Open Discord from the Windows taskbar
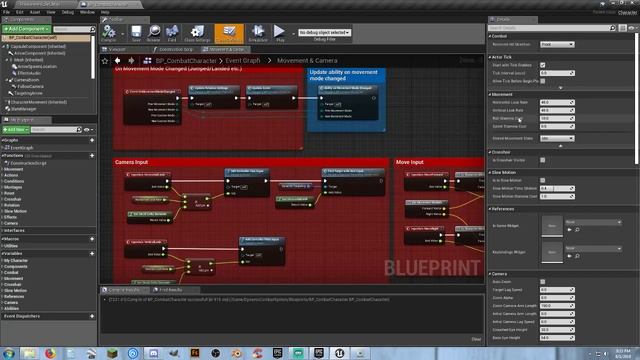Screen dimensions: 640x360 153,353
